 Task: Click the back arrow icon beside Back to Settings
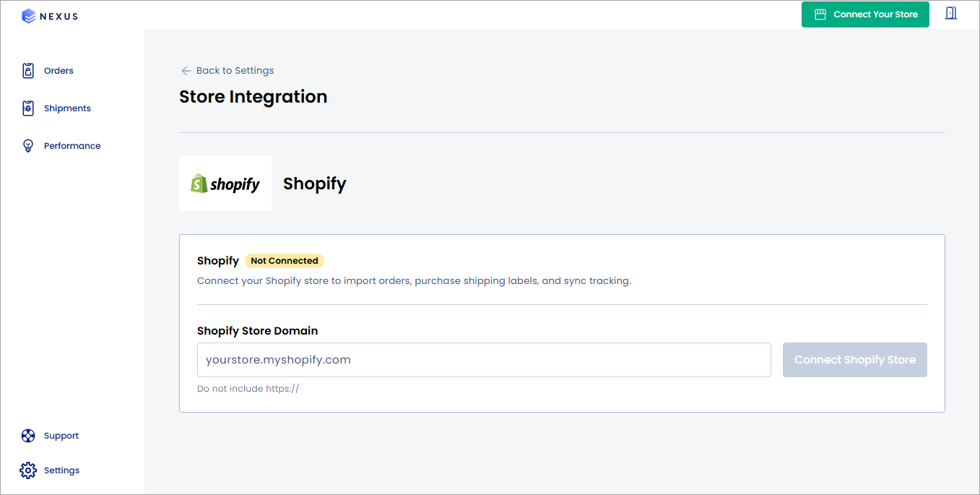(x=186, y=71)
